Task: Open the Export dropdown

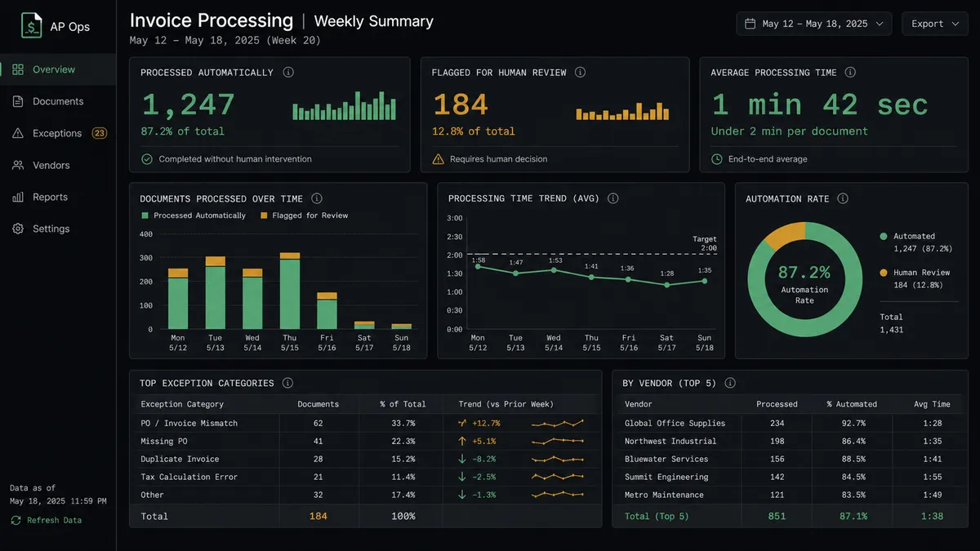Action: coord(934,24)
